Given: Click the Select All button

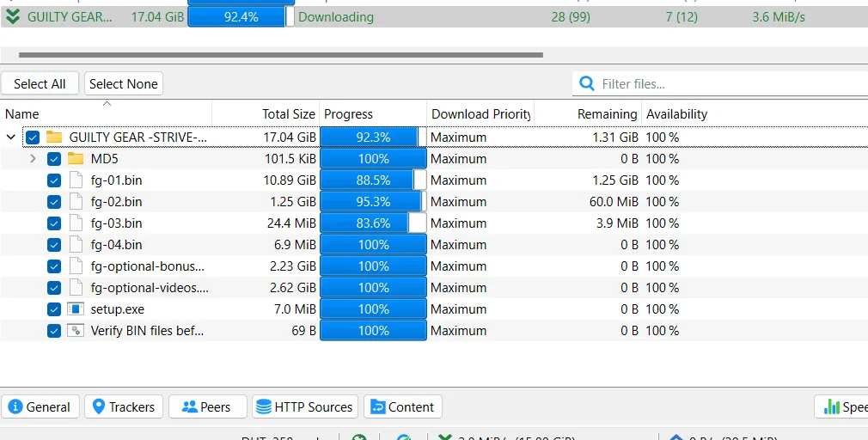Looking at the screenshot, I should click(x=40, y=83).
